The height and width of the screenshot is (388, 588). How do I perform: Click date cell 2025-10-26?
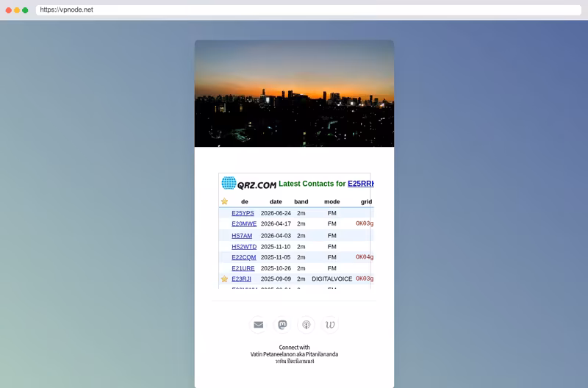coord(276,268)
